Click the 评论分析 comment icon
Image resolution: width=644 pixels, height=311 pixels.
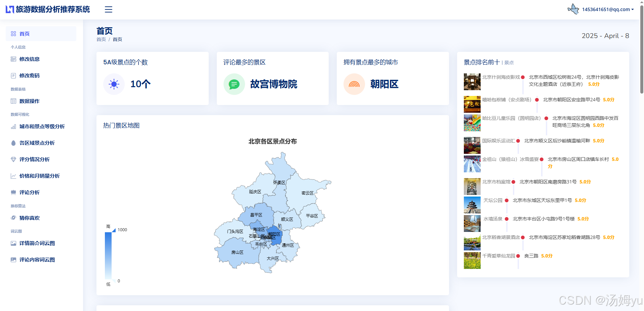click(13, 192)
